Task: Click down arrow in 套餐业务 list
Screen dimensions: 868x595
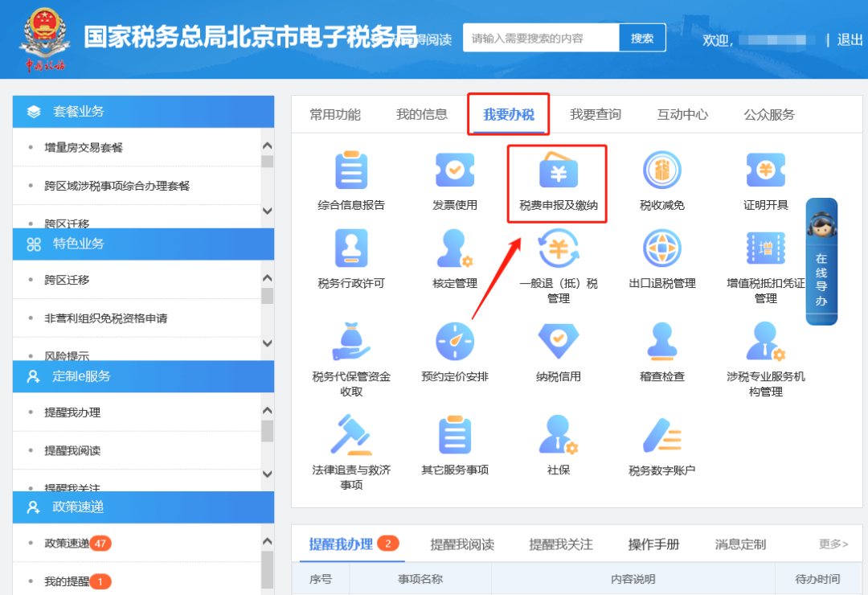Action: coord(268,211)
